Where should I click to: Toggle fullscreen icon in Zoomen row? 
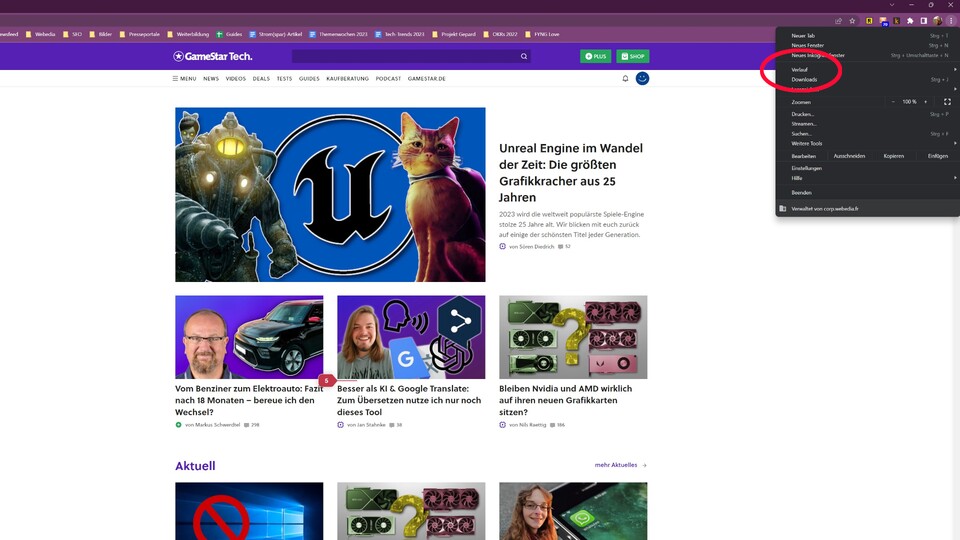pyautogui.click(x=946, y=102)
